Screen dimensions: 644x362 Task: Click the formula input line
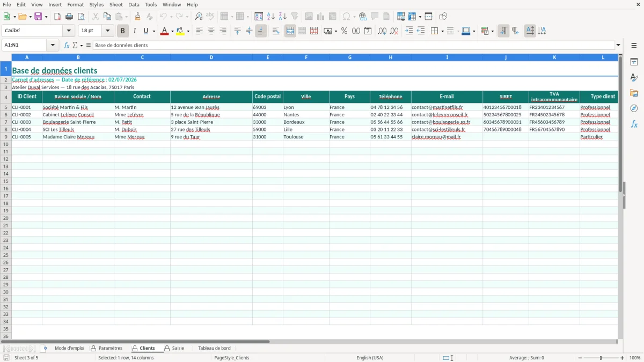(354, 45)
